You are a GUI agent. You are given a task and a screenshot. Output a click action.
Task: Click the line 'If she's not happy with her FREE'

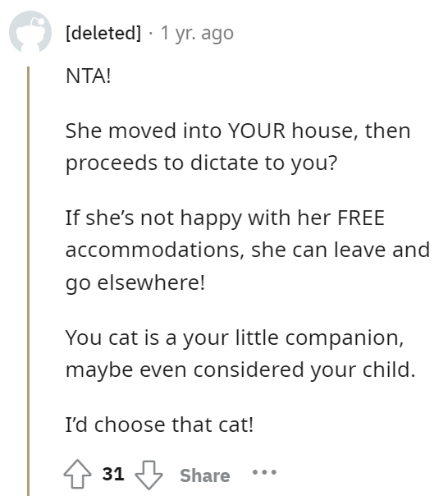point(225,218)
